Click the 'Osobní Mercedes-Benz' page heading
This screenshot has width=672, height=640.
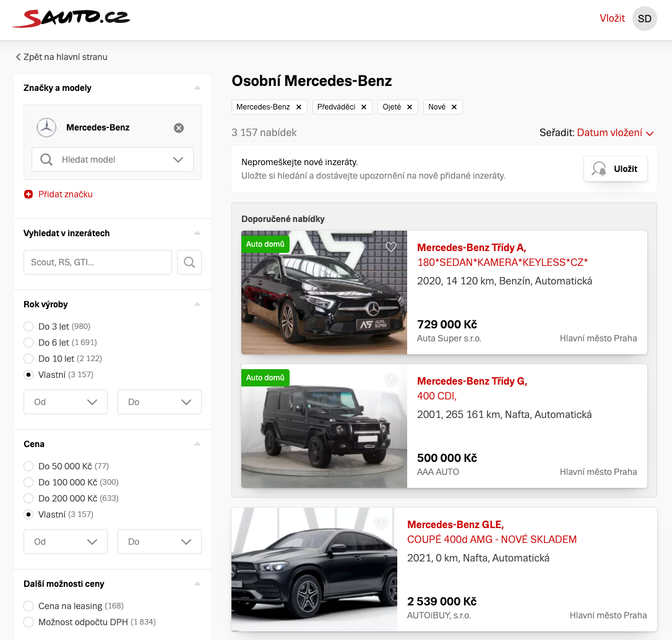click(312, 81)
